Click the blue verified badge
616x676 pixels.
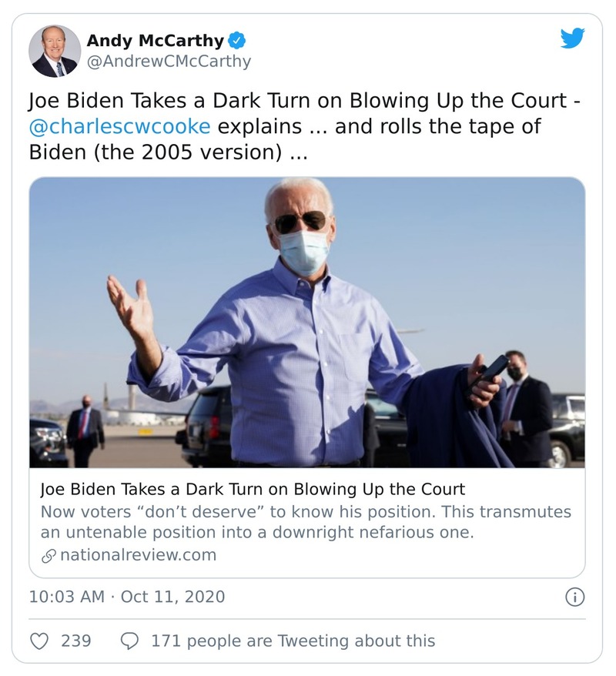(239, 41)
